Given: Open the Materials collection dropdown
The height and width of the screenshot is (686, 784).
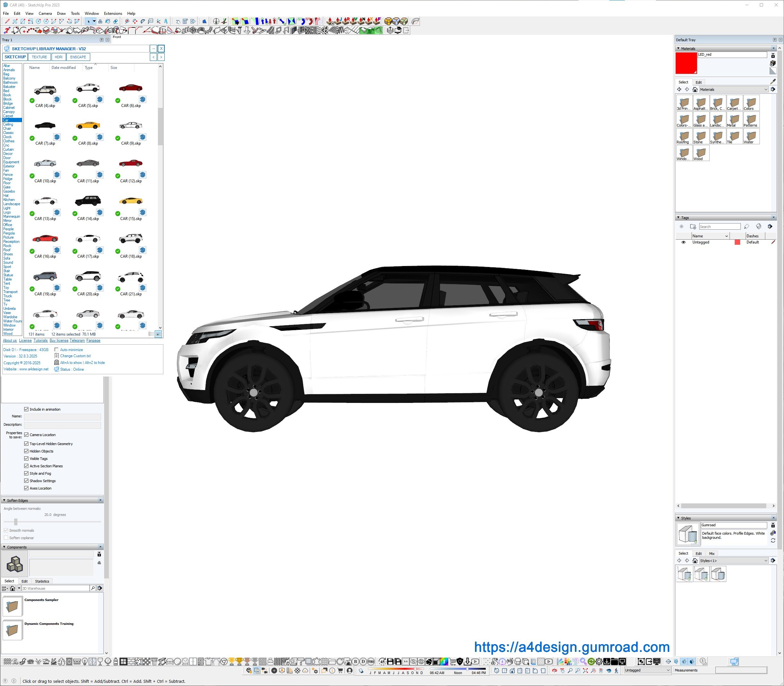Looking at the screenshot, I should (x=766, y=90).
